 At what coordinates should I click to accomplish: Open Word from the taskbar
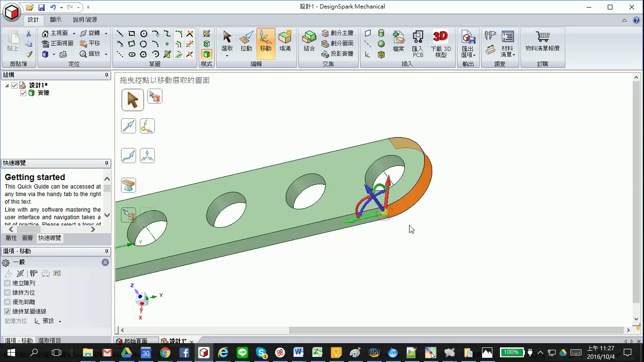point(298,352)
